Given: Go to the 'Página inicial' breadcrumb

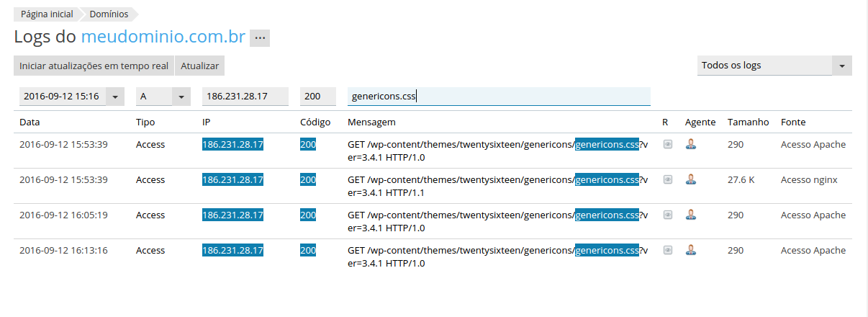Looking at the screenshot, I should (47, 14).
